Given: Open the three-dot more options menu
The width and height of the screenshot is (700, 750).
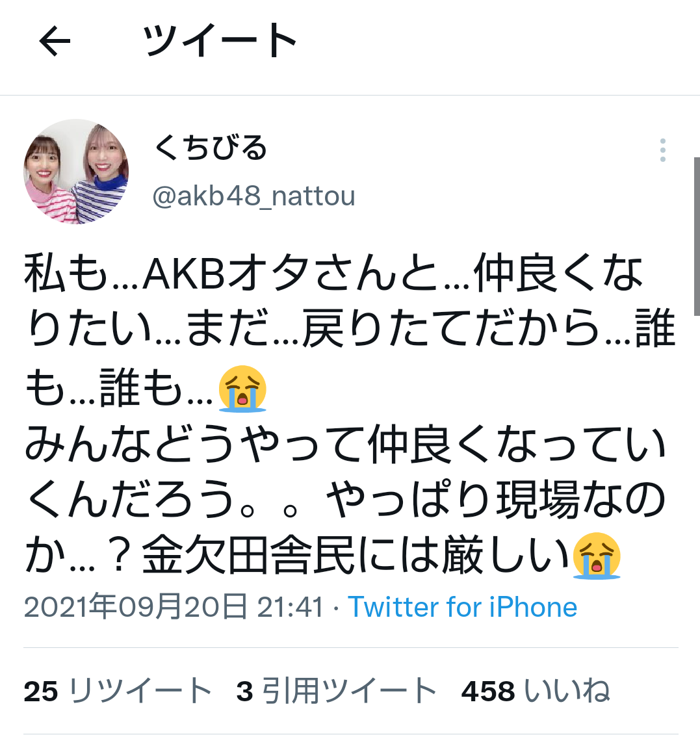Looking at the screenshot, I should pyautogui.click(x=663, y=150).
